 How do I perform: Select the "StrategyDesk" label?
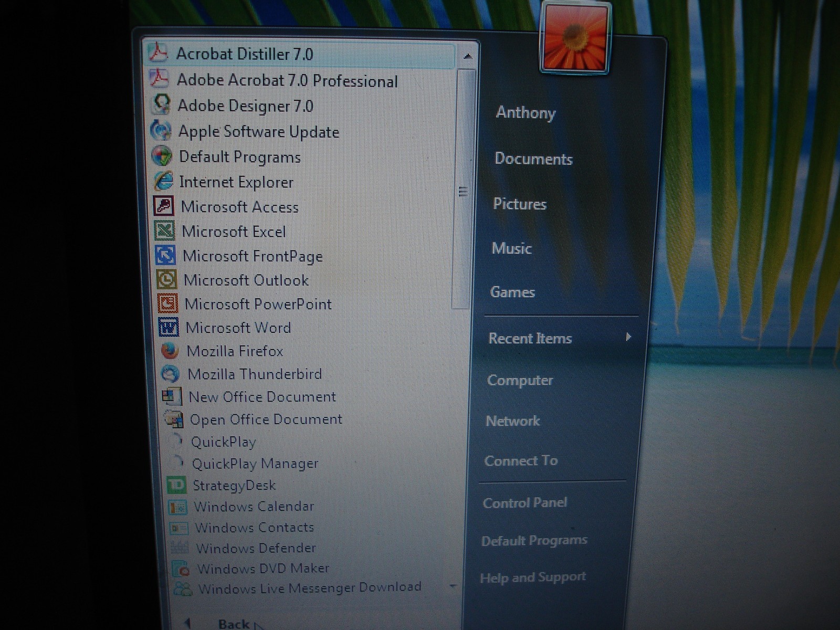point(234,485)
